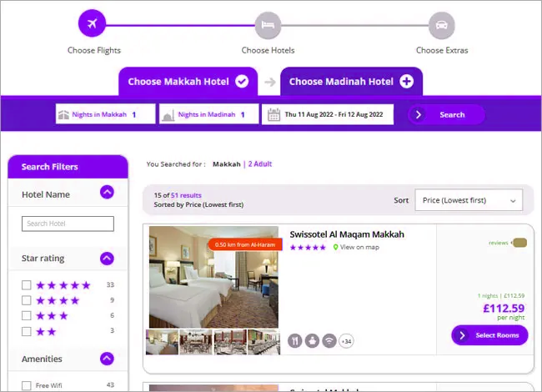Click the purple Search button
This screenshot has height=392, width=542.
[x=446, y=114]
